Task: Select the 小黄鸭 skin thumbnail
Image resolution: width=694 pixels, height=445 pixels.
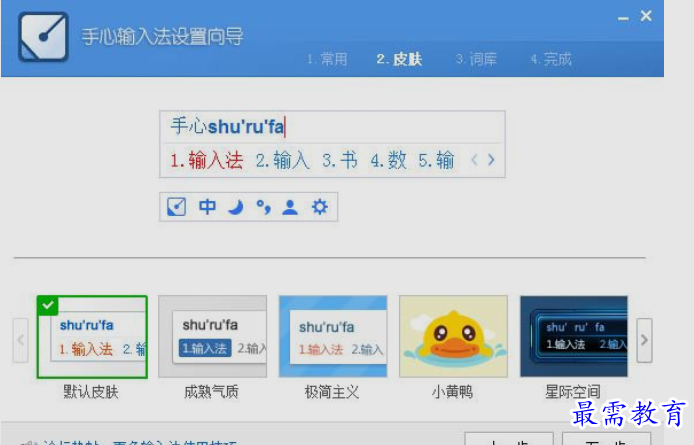Action: (x=453, y=337)
